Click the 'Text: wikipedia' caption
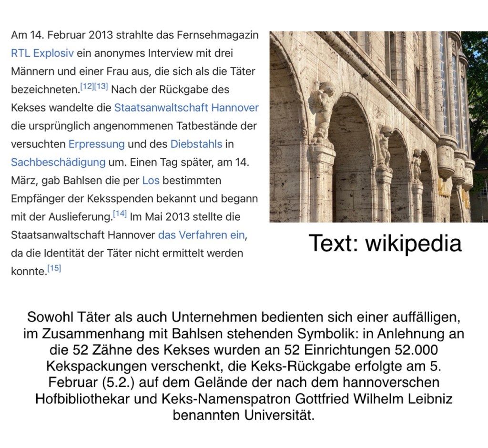The height and width of the screenshot is (448, 488). [385, 244]
